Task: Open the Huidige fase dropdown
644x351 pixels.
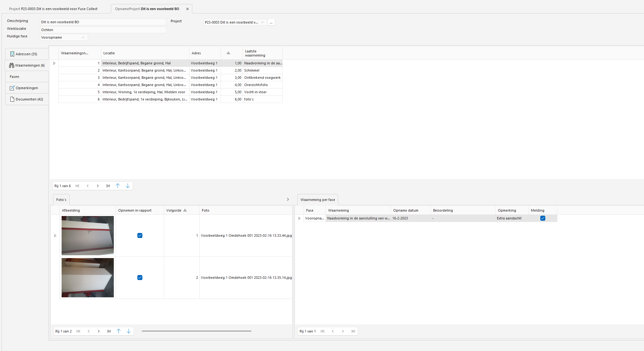Action: click(83, 37)
